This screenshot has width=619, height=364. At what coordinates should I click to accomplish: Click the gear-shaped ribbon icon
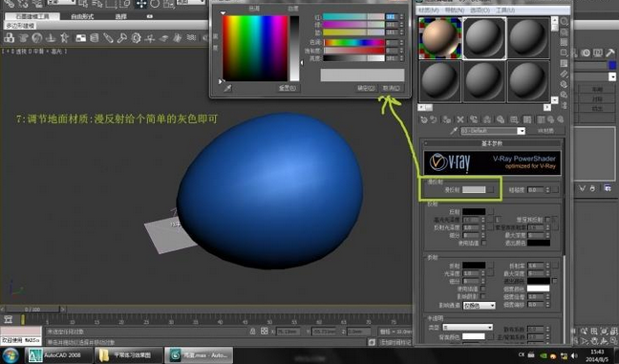136,38
